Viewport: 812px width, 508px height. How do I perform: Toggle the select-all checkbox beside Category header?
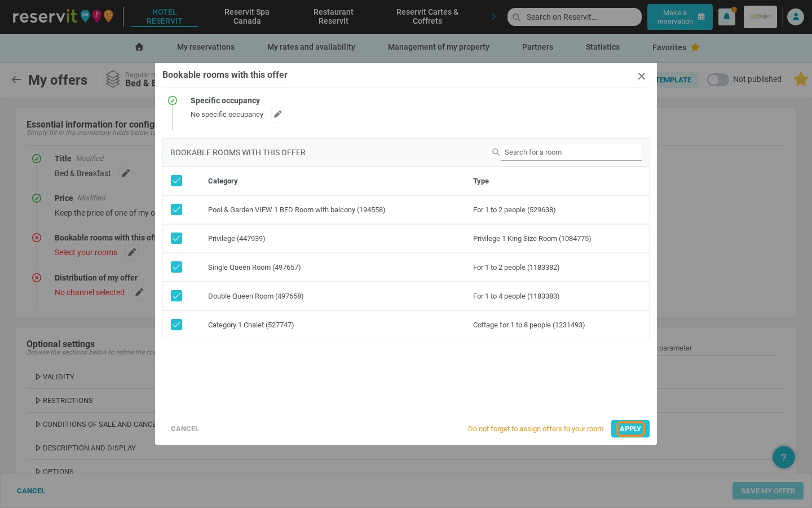coord(176,181)
